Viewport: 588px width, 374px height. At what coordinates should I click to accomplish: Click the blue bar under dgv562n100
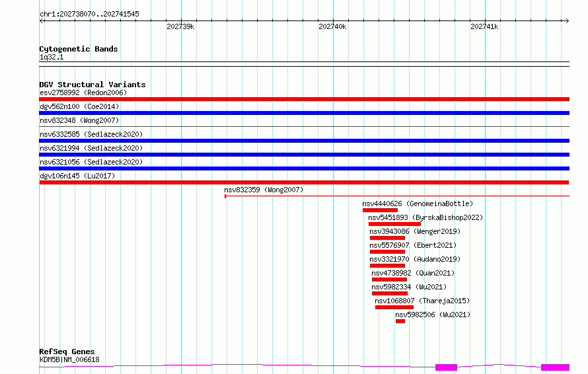tap(304, 113)
